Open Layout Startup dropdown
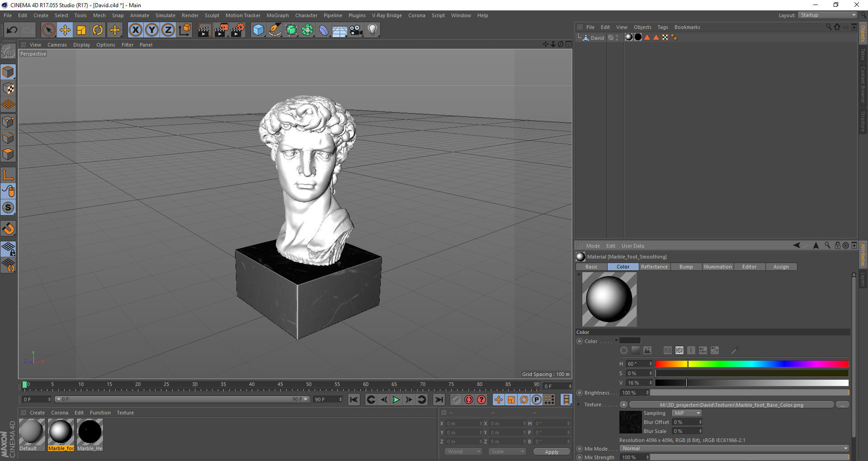The image size is (868, 461). pos(827,15)
